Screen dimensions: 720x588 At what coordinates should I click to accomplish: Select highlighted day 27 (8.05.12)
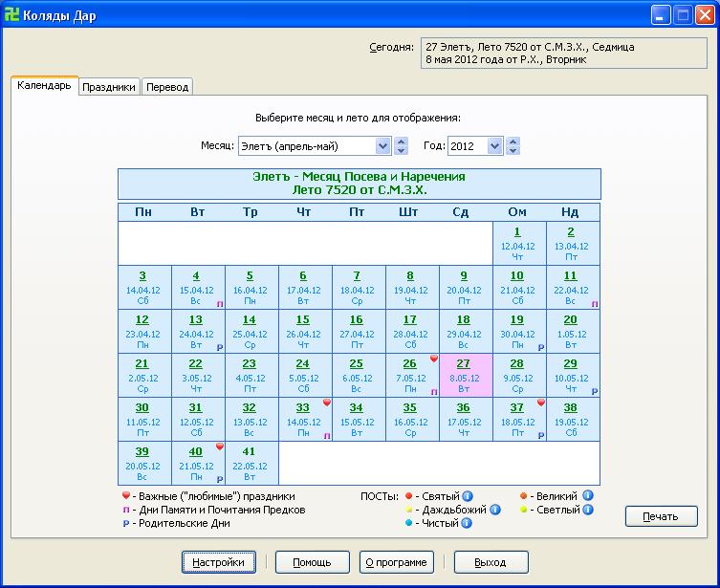(466, 376)
